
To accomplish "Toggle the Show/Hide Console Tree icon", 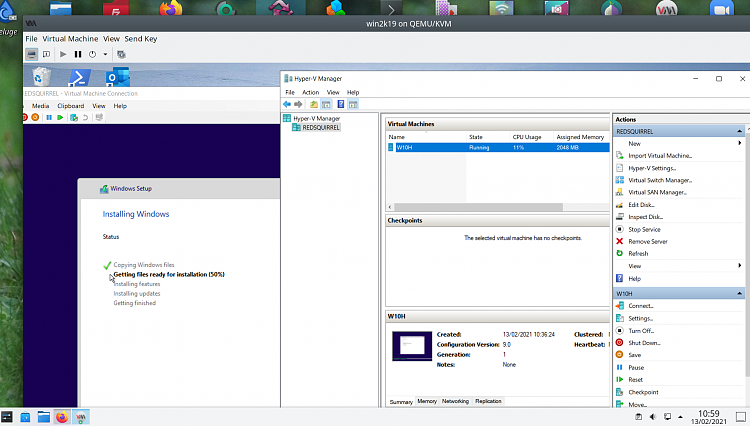I will point(326,104).
